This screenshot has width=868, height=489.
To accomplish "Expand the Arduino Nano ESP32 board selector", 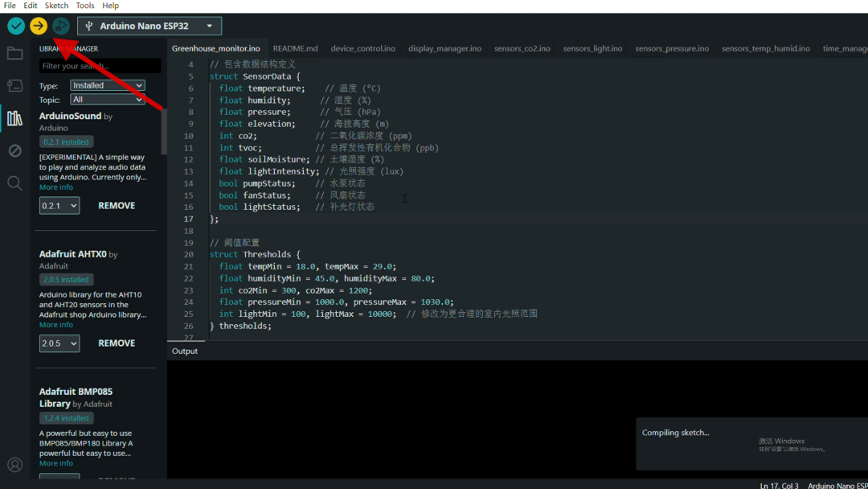I will pos(149,26).
